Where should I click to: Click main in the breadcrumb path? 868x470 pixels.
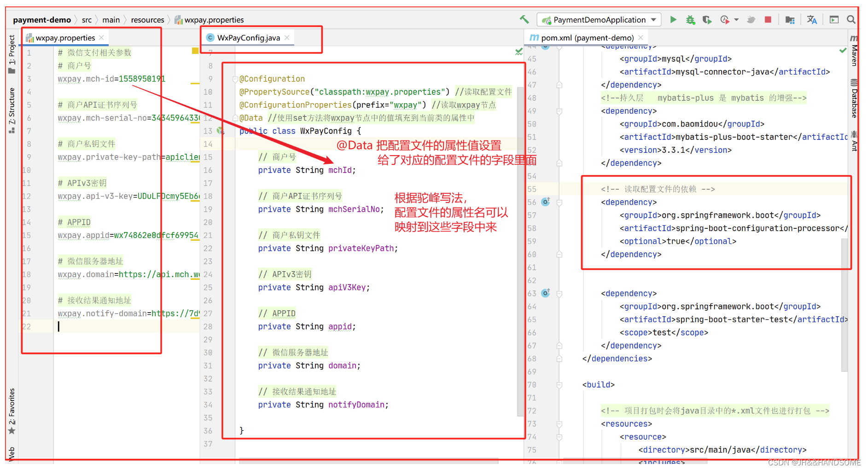click(x=111, y=20)
